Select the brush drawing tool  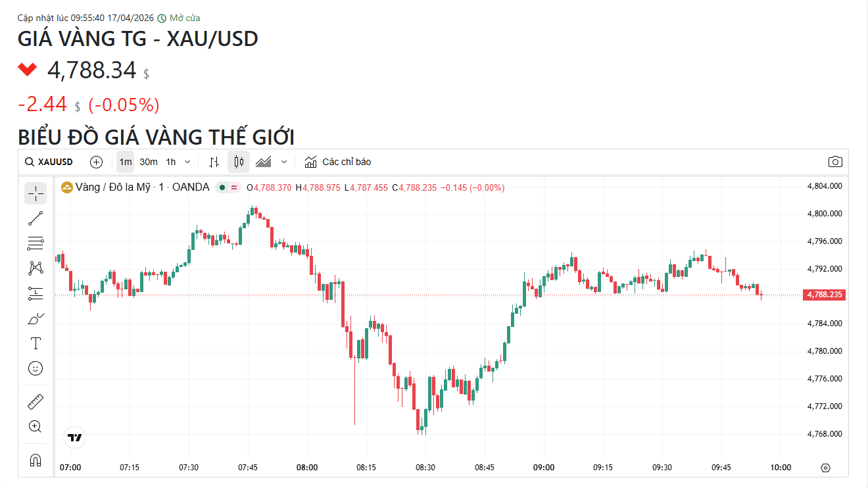click(x=36, y=319)
